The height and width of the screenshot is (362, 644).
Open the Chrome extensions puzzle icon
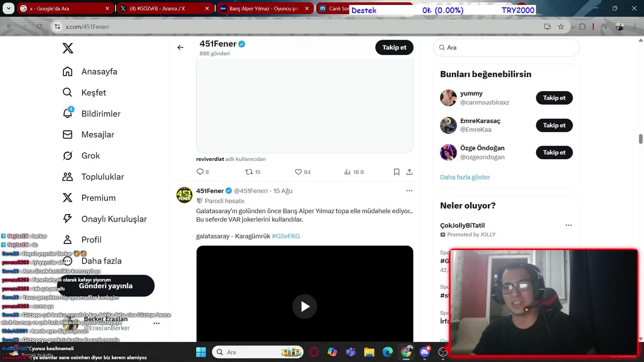[583, 27]
